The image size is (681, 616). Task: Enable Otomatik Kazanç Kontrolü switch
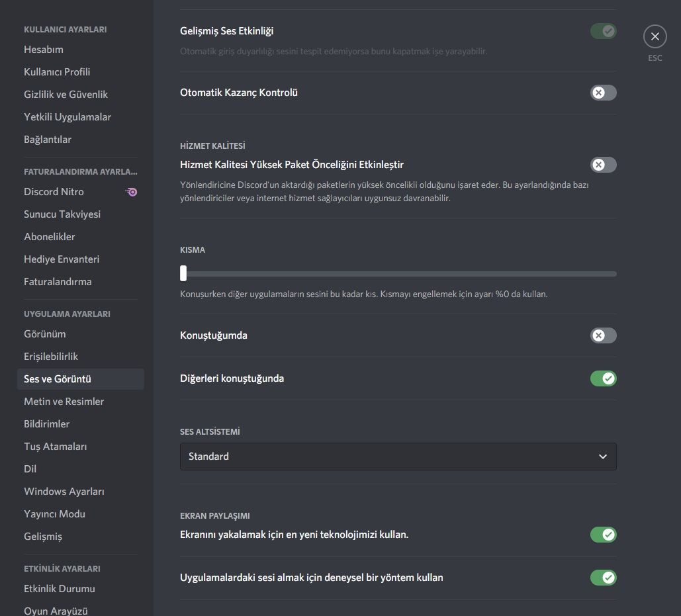point(603,93)
